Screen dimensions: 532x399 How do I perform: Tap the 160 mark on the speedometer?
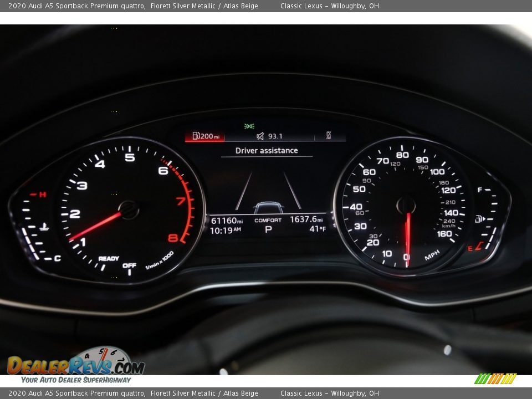(x=444, y=234)
